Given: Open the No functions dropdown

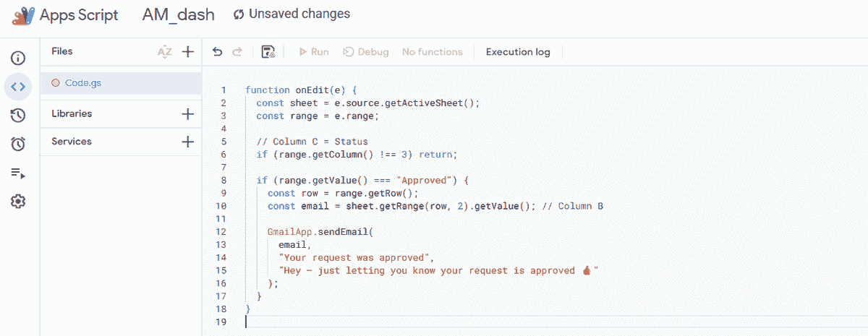Looking at the screenshot, I should click(x=432, y=52).
